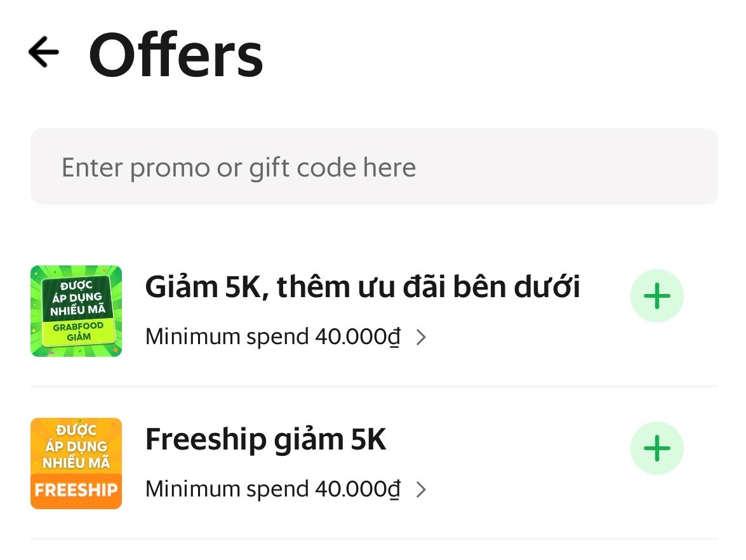The width and height of the screenshot is (746, 560).
Task: Click the 'Enter promo or gift code here' placeholder
Action: point(239,168)
